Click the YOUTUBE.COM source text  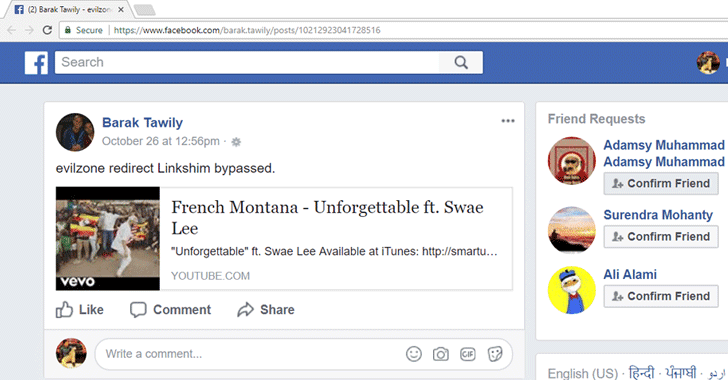pyautogui.click(x=210, y=276)
